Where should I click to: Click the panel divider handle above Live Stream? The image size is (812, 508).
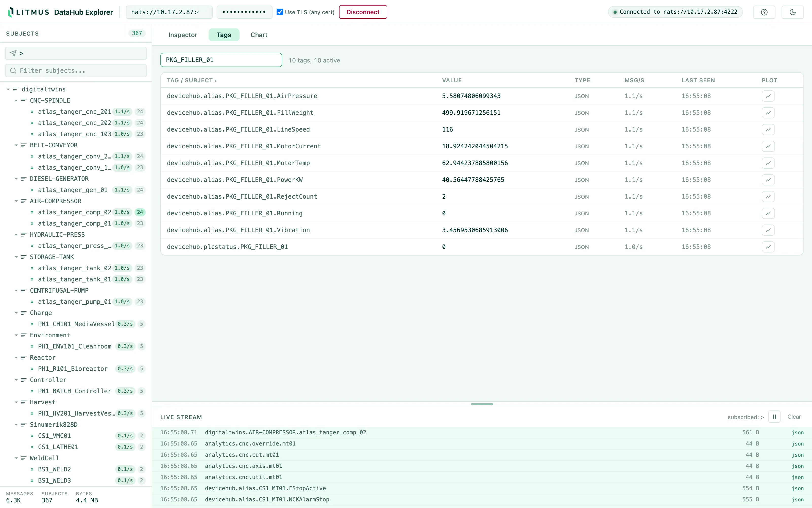click(482, 404)
